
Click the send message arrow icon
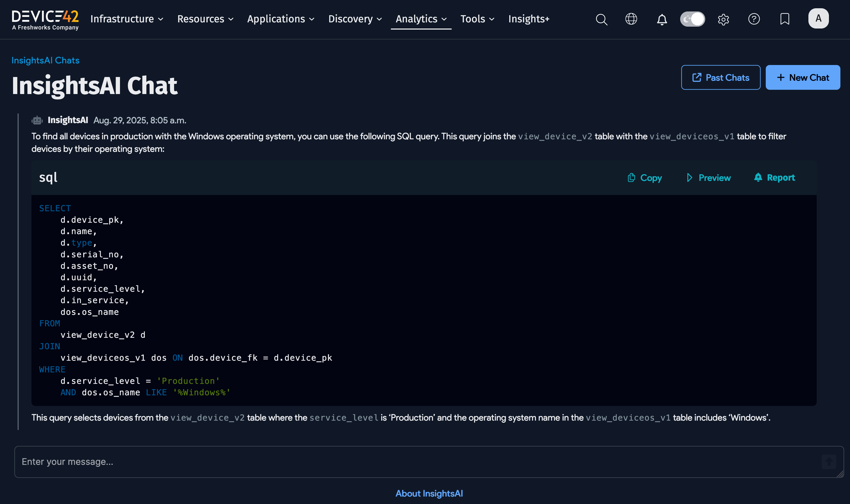[829, 462]
